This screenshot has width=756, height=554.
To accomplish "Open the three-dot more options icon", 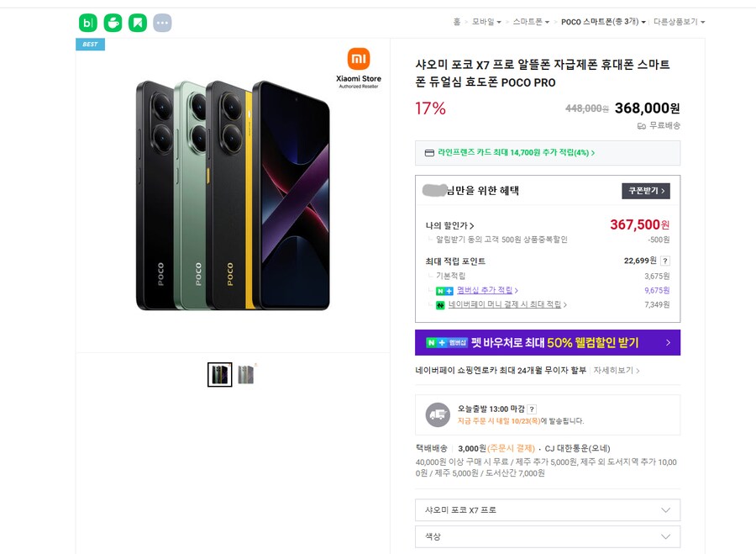I will click(x=161, y=23).
